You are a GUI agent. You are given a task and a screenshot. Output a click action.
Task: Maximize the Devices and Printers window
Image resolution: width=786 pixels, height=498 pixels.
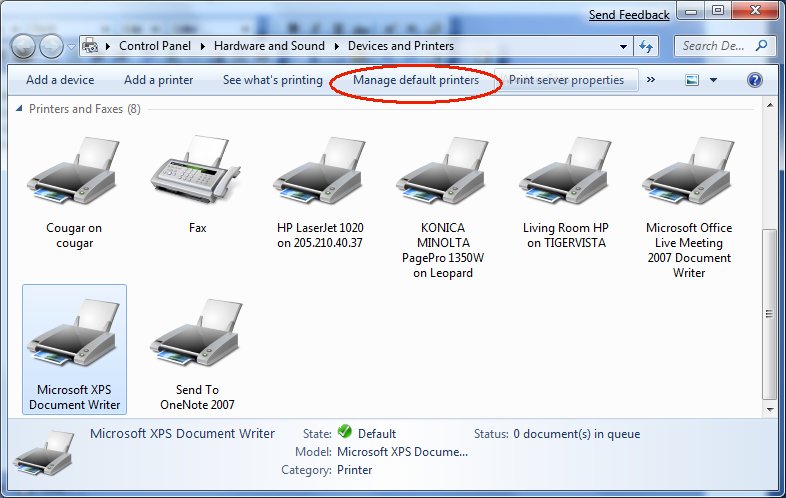(x=718, y=11)
